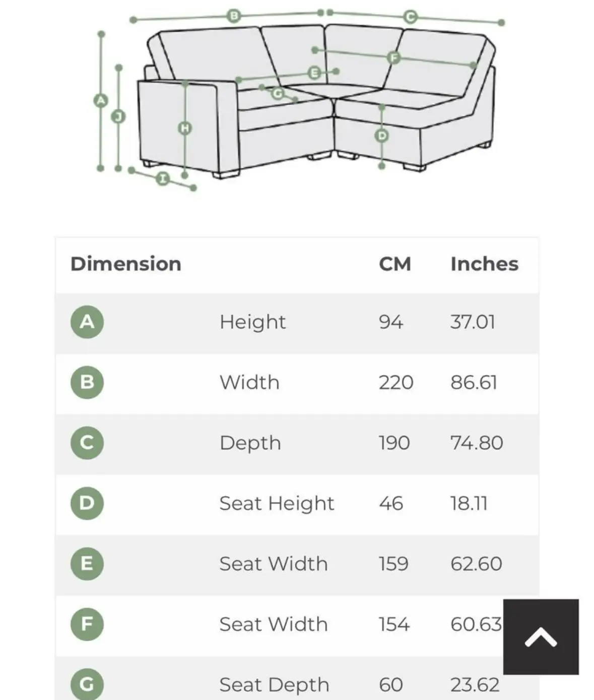594x700 pixels.
Task: Click the G badge beside Seat Depth
Action: pos(87,684)
